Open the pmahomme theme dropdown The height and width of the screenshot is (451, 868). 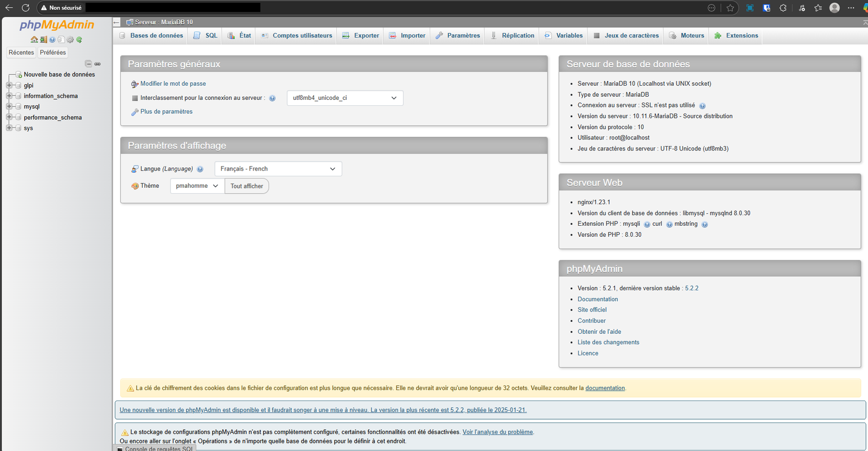(197, 186)
